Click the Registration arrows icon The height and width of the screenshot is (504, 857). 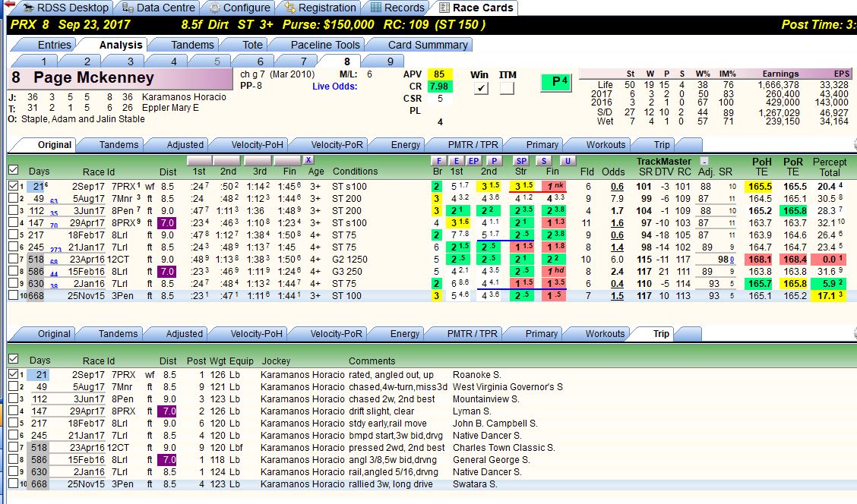pyautogui.click(x=290, y=8)
